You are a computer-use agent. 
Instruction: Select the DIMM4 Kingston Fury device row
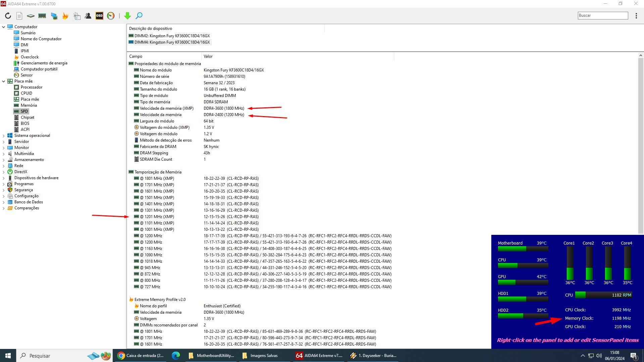172,42
